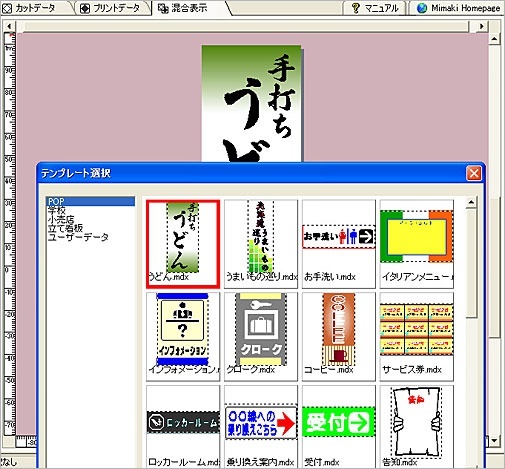
Task: Click the canvas vertical scroll down arrow
Action: 494,441
